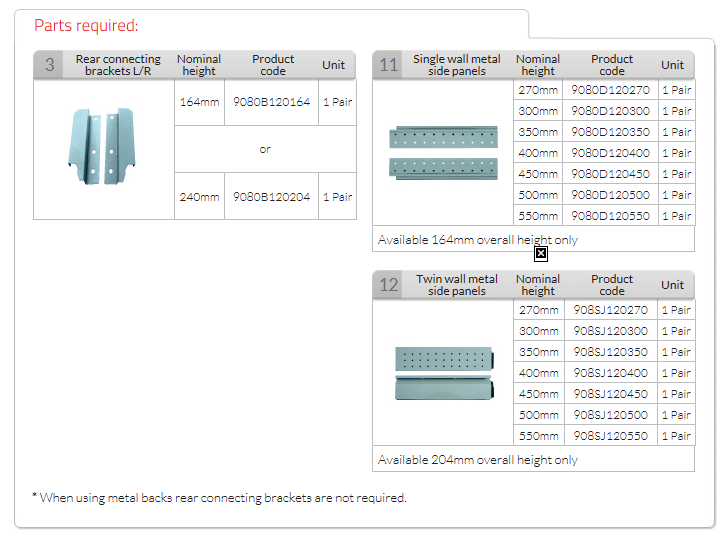Select product code 908SJ120300
Image resolution: width=728 pixels, height=540 pixels.
[x=610, y=331]
